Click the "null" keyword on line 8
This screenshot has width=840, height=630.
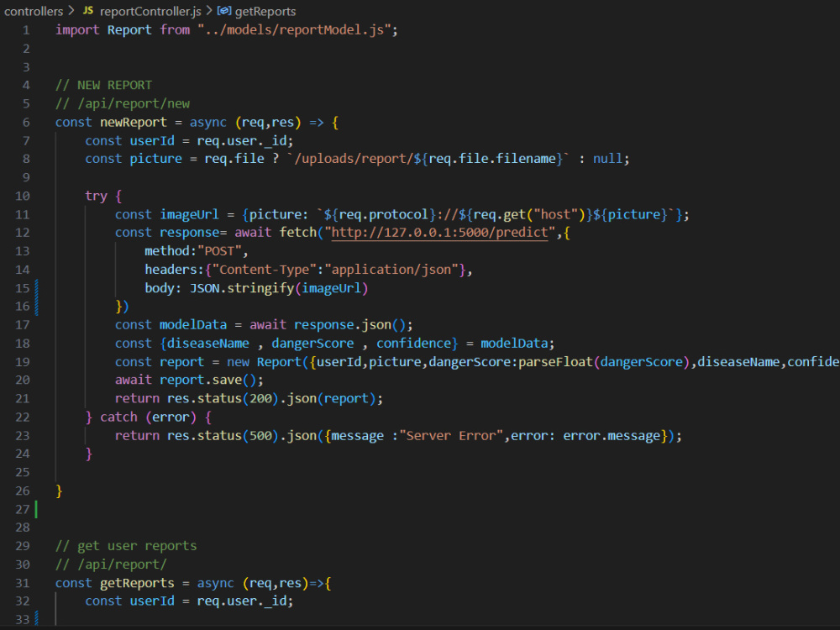point(607,159)
